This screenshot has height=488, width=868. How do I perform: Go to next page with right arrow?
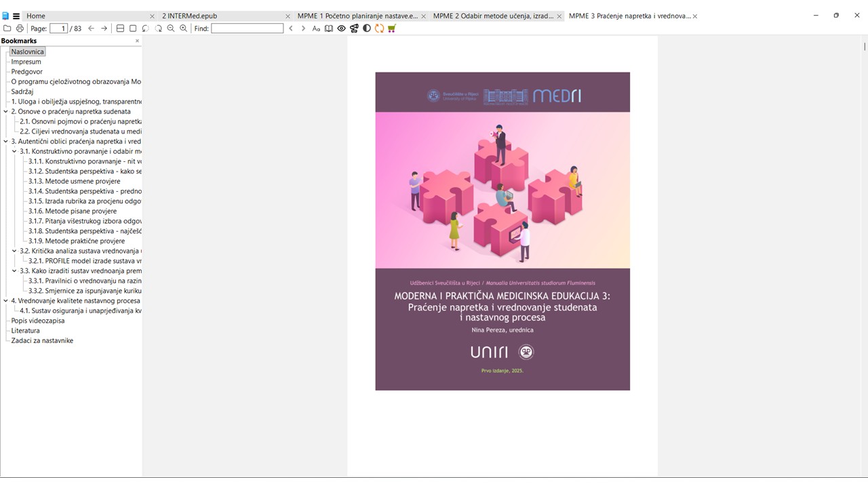pyautogui.click(x=104, y=28)
